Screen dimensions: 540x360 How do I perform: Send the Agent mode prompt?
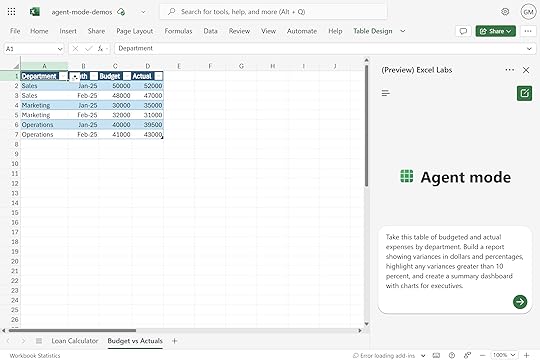coord(520,302)
